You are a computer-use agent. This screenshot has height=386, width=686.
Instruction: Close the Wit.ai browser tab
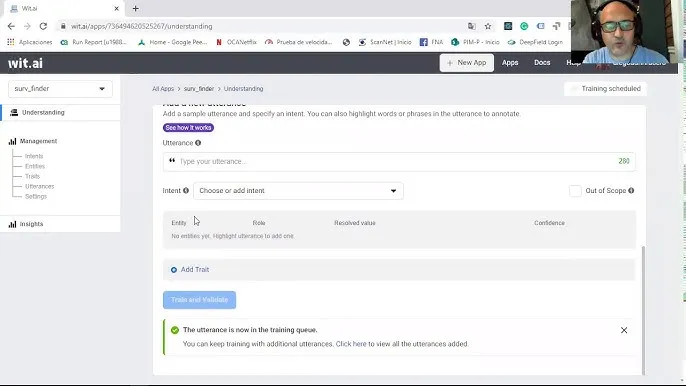pyautogui.click(x=116, y=8)
